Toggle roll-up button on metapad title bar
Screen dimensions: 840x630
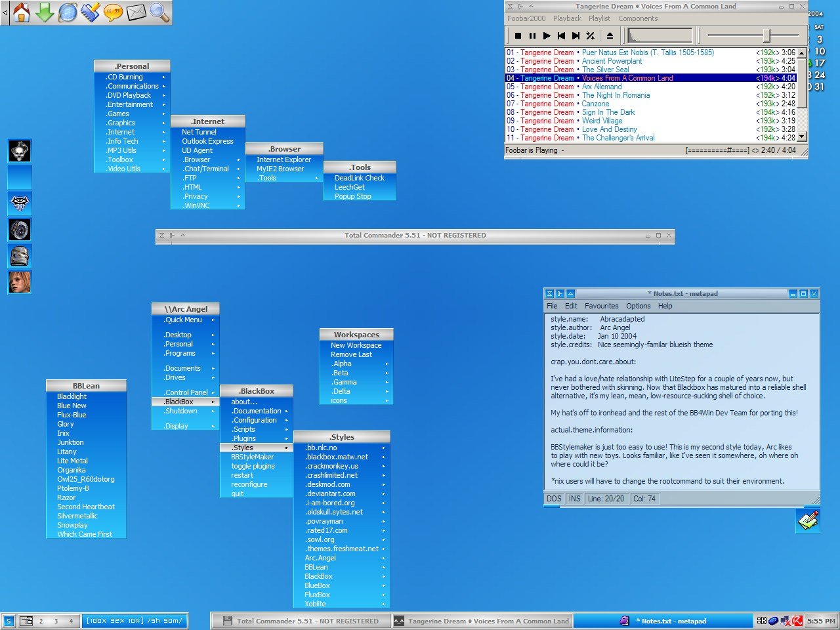coord(570,294)
